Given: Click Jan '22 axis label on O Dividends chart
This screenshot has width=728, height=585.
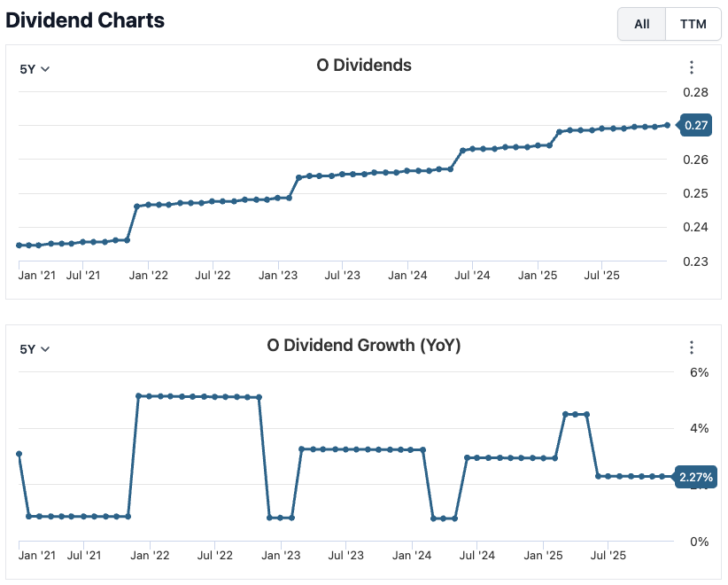Looking at the screenshot, I should [x=148, y=276].
